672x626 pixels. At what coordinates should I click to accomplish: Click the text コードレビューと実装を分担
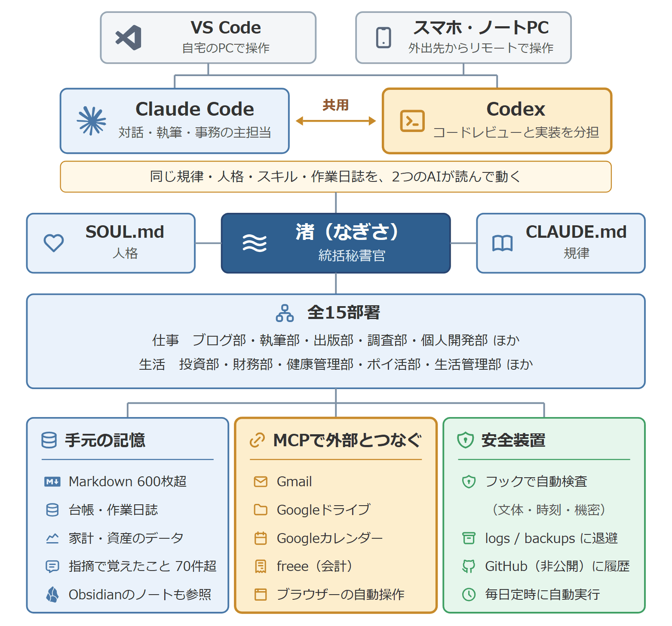[516, 132]
